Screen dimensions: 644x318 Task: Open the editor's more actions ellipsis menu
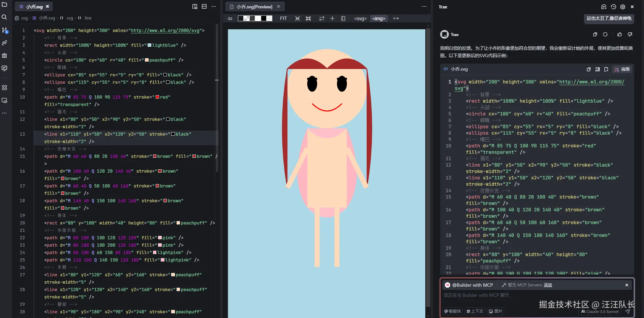(x=214, y=6)
